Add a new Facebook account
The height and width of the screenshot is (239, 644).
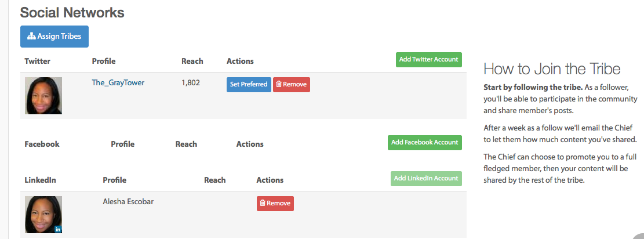click(425, 143)
